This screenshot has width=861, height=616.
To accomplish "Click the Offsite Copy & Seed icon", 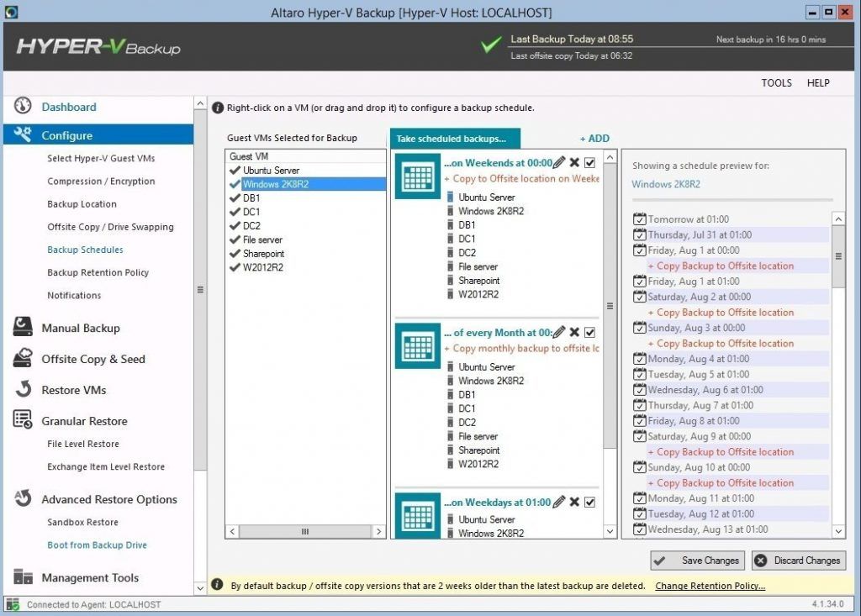I will point(23,357).
